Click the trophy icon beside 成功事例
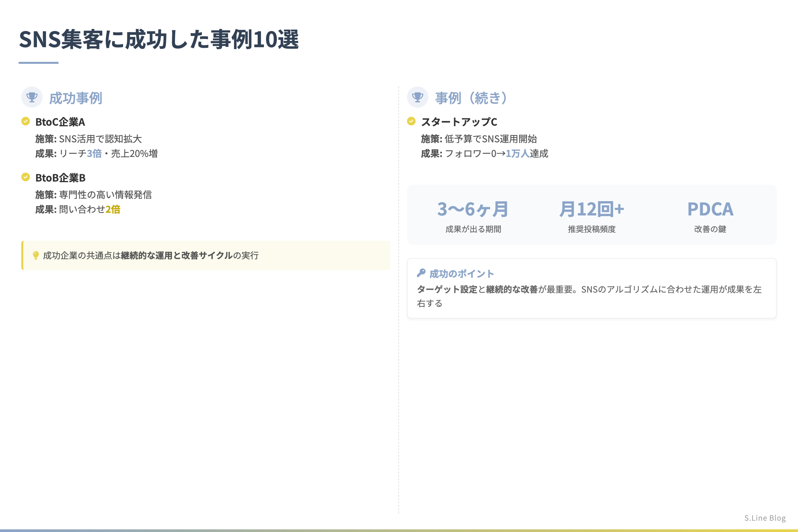 (x=32, y=97)
